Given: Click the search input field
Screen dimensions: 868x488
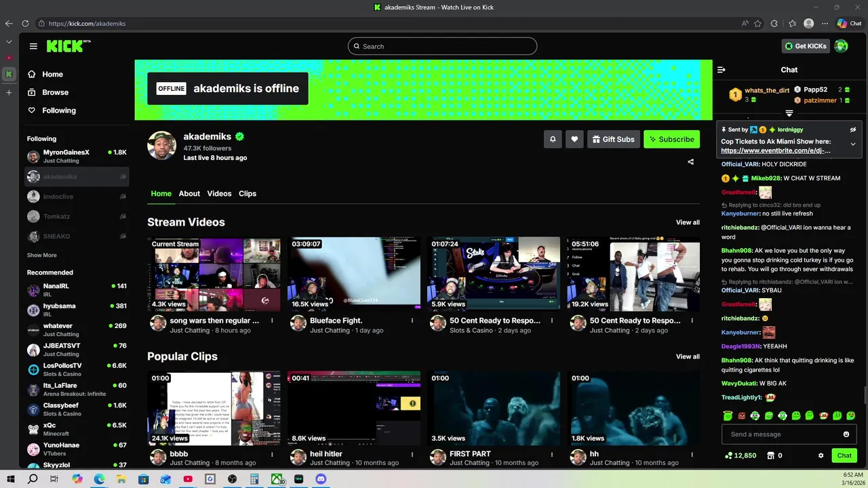Looking at the screenshot, I should [x=442, y=46].
